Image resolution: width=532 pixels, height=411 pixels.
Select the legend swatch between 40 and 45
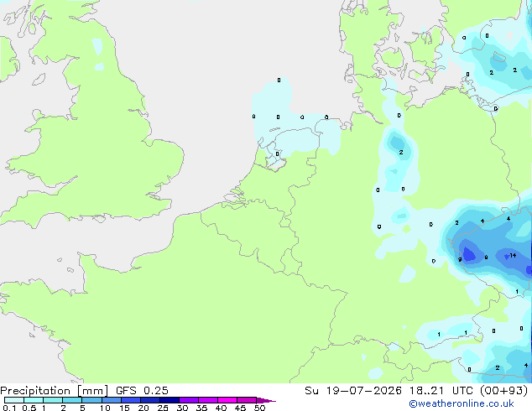point(227,400)
